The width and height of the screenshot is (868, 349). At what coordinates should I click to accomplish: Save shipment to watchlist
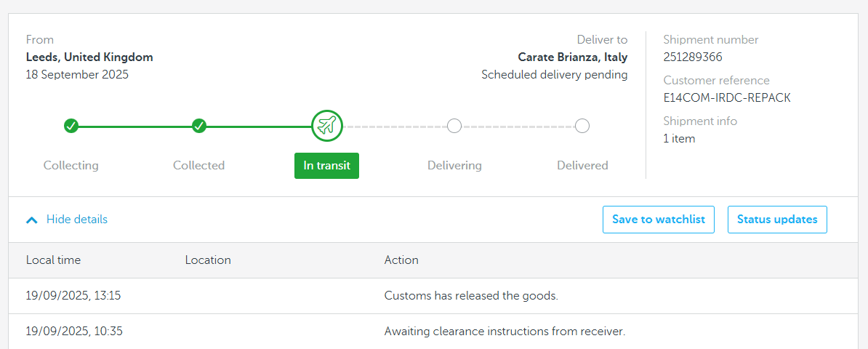click(659, 220)
